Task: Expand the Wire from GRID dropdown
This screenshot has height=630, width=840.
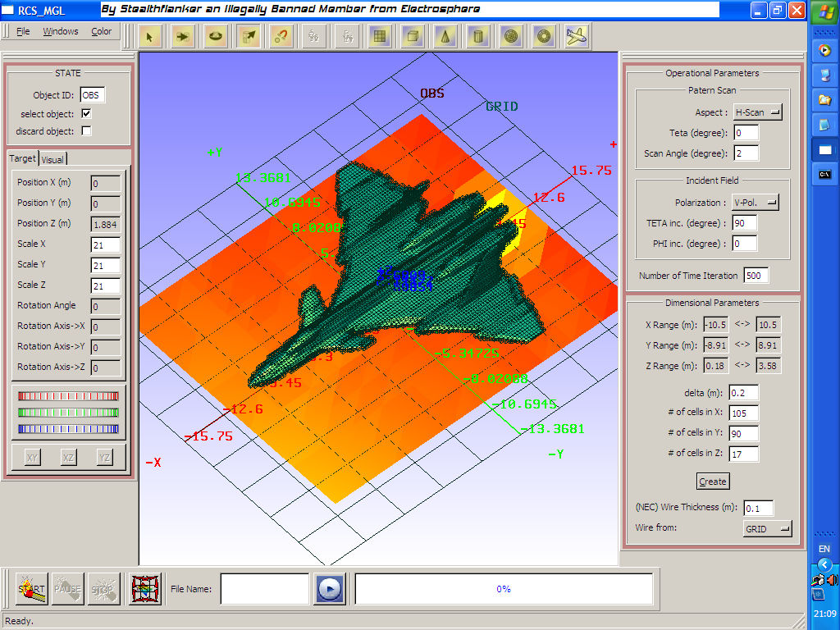Action: click(768, 529)
